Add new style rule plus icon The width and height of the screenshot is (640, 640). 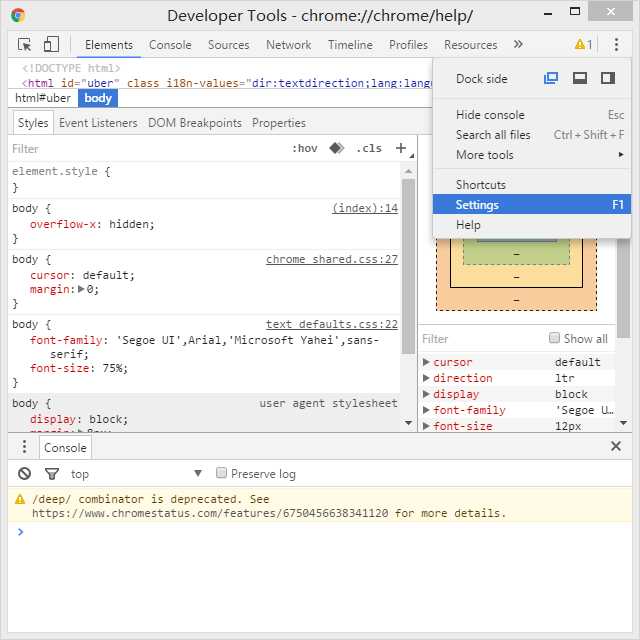[401, 148]
